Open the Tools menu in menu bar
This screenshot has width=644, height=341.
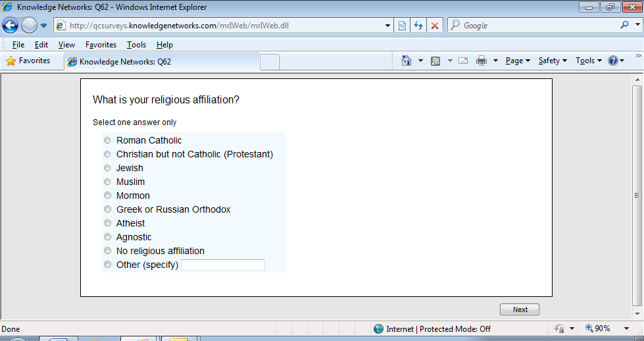click(x=136, y=44)
